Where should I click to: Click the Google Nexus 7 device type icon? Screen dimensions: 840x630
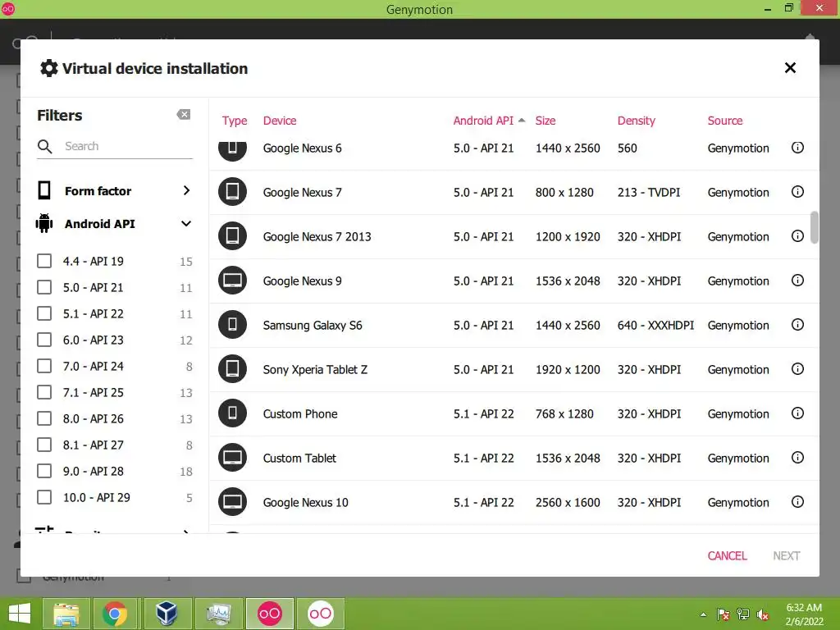click(x=232, y=192)
